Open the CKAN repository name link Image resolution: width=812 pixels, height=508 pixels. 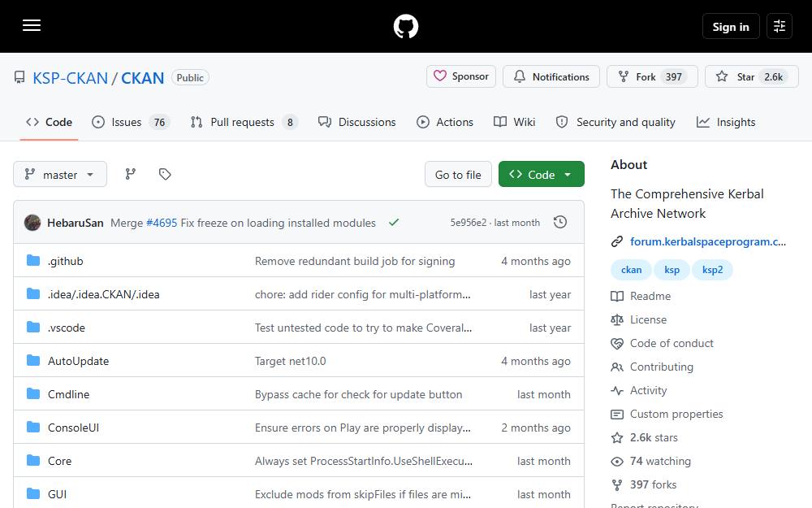142,78
